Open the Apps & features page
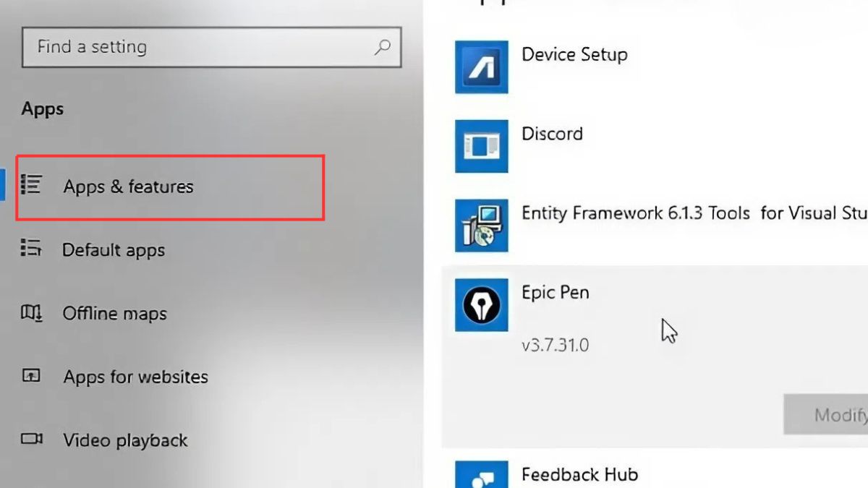The width and height of the screenshot is (868, 488). [x=128, y=187]
